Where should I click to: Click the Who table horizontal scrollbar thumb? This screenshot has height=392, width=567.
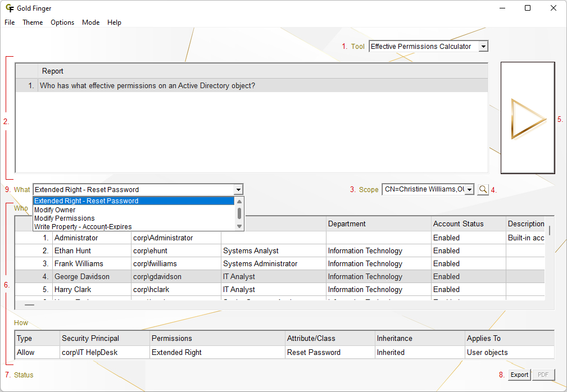[29, 305]
